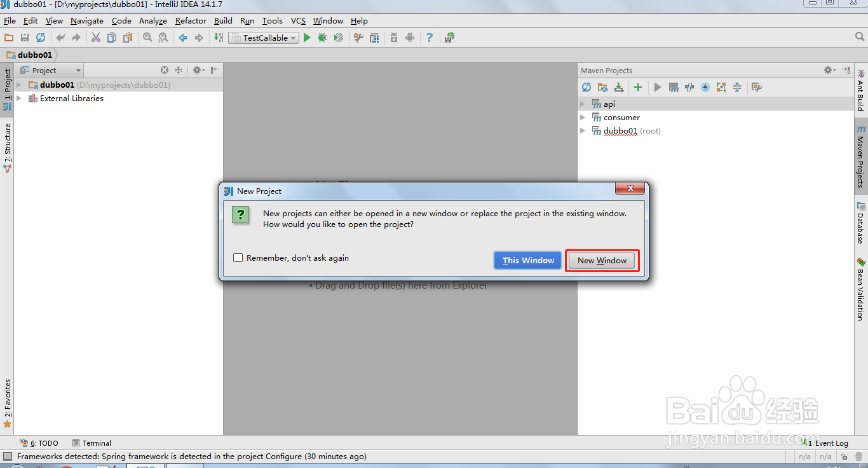
Task: Run TestCallable with green play icon
Action: pos(307,38)
